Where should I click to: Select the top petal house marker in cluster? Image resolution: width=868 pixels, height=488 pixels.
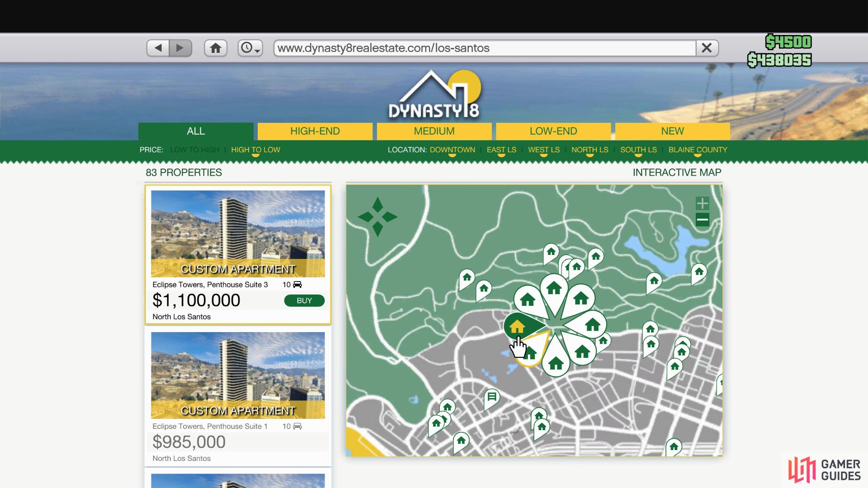tap(554, 289)
